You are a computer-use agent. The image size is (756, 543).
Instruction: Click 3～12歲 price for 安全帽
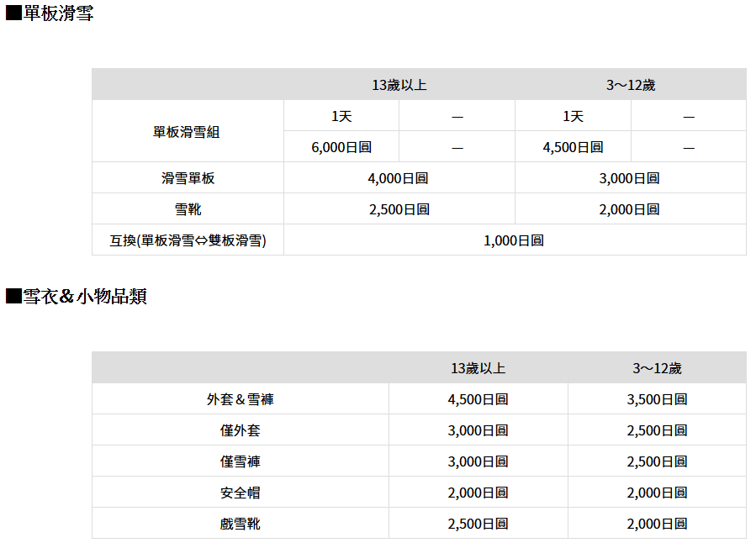coord(656,493)
